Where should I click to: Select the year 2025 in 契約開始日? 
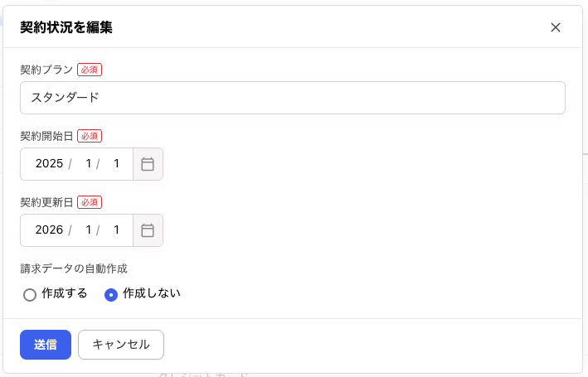pos(49,164)
